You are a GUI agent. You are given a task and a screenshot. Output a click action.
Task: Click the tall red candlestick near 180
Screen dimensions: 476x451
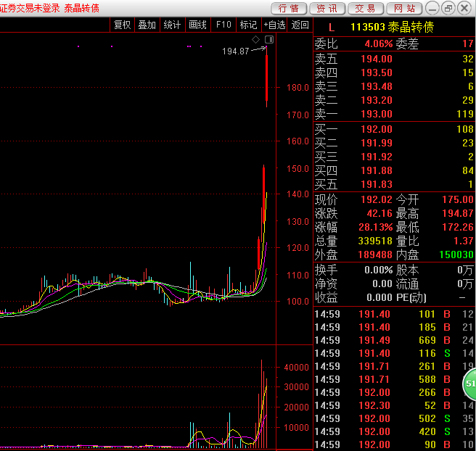pyautogui.click(x=266, y=76)
